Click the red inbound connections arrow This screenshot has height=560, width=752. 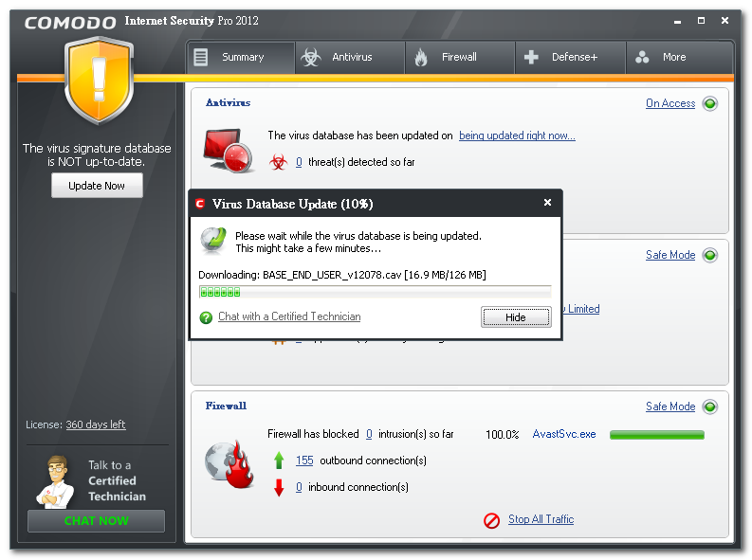pos(279,488)
